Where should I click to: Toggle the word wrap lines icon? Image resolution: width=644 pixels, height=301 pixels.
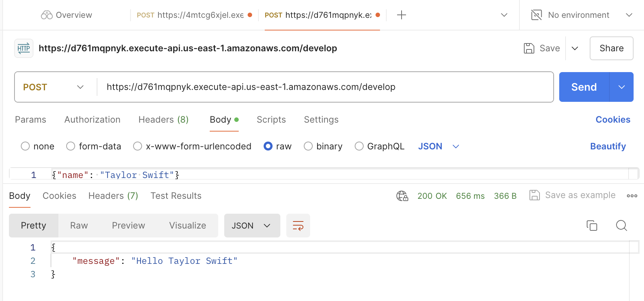[298, 226]
